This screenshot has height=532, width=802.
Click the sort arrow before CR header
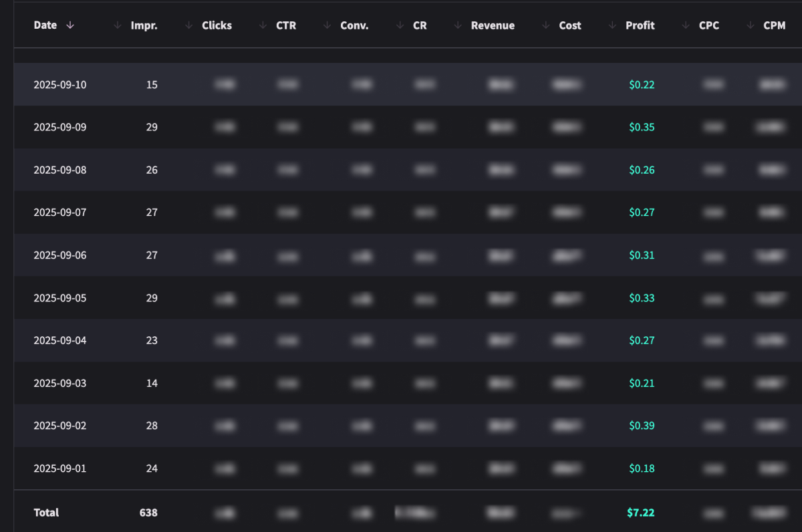coord(400,25)
